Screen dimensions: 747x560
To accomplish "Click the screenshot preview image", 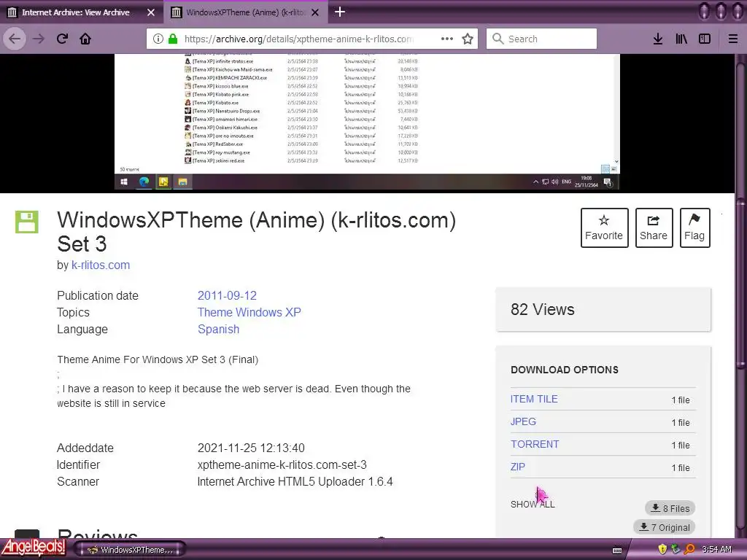I will pyautogui.click(x=367, y=122).
